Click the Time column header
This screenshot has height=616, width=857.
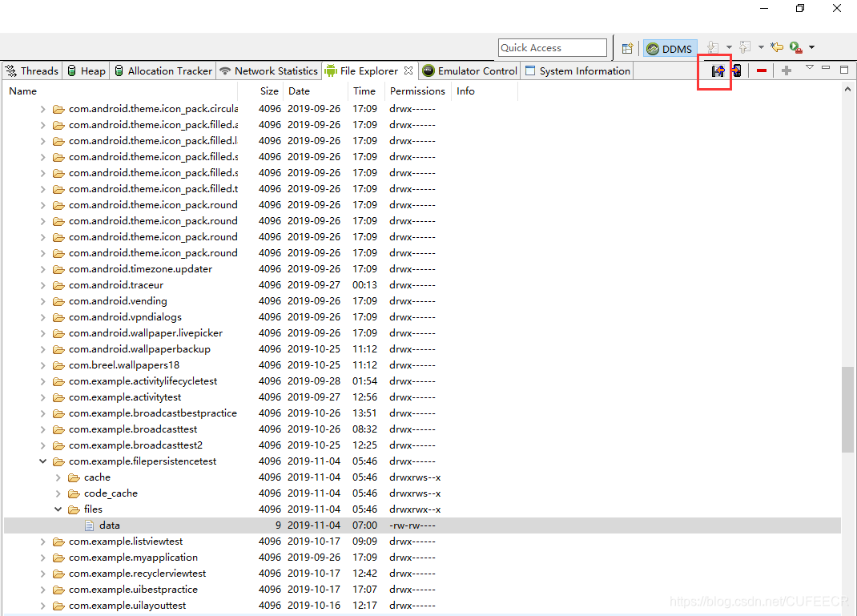pyautogui.click(x=364, y=91)
